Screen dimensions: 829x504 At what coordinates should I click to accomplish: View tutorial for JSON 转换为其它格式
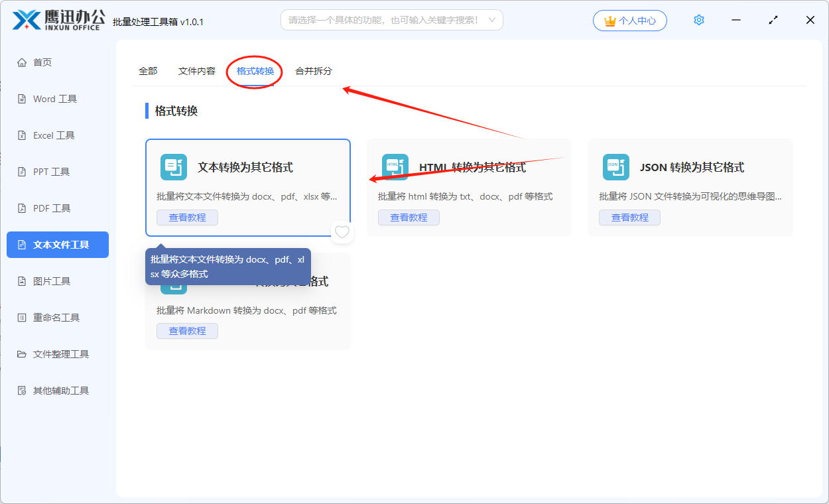pos(629,218)
